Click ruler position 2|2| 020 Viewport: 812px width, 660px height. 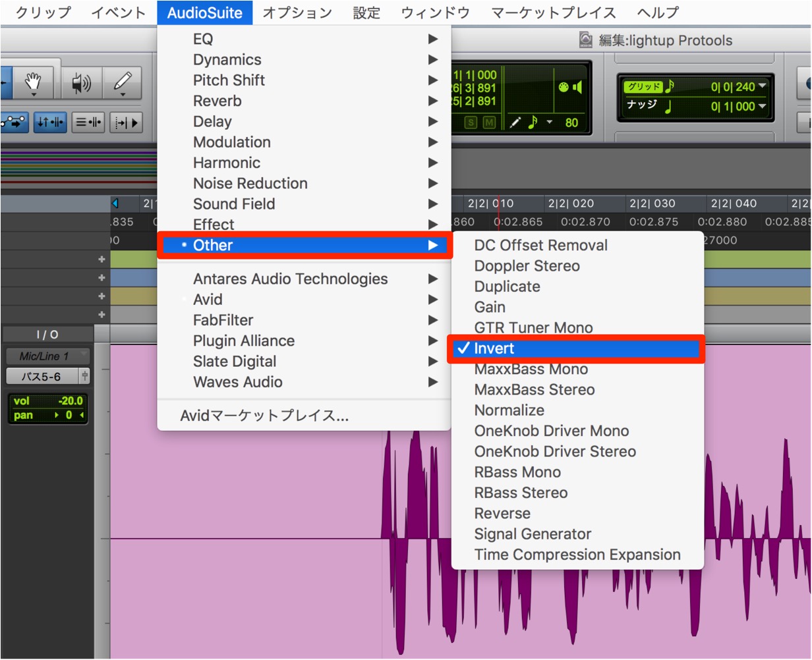[571, 204]
